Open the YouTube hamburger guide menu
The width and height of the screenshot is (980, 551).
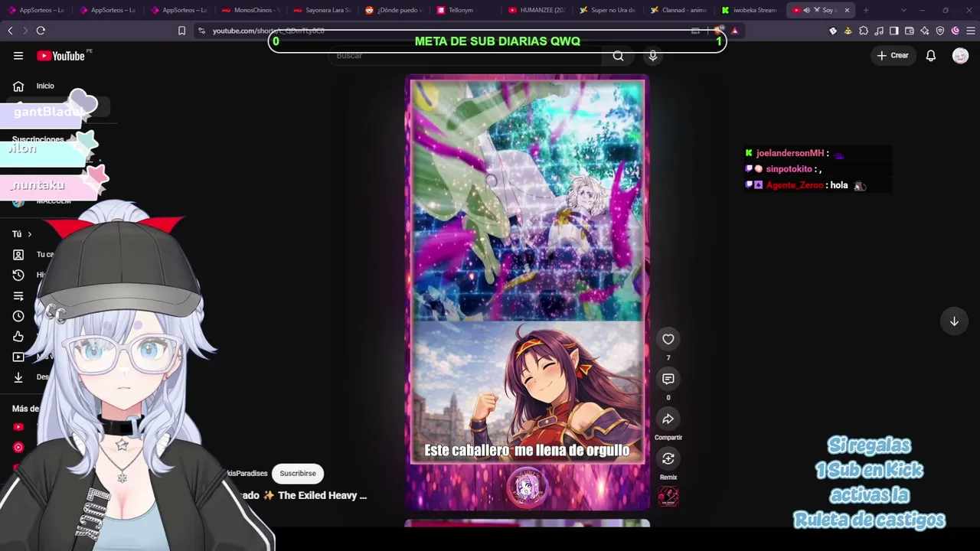click(18, 56)
